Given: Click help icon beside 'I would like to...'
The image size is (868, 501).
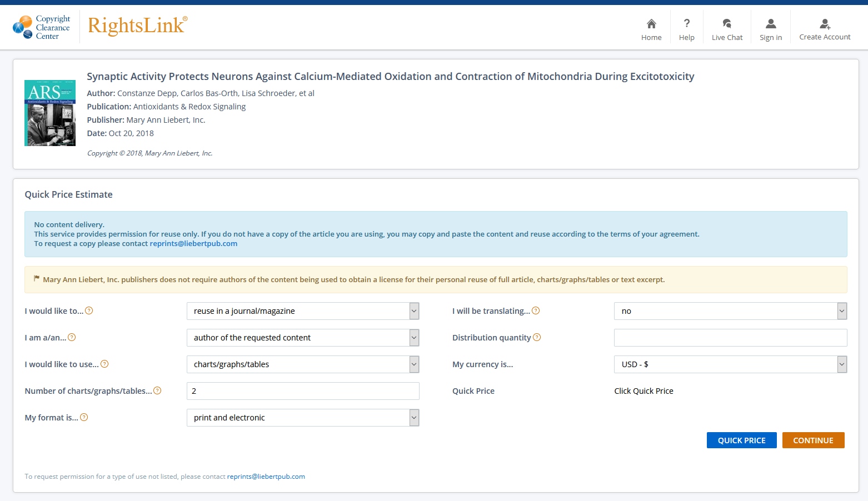Looking at the screenshot, I should 89,310.
